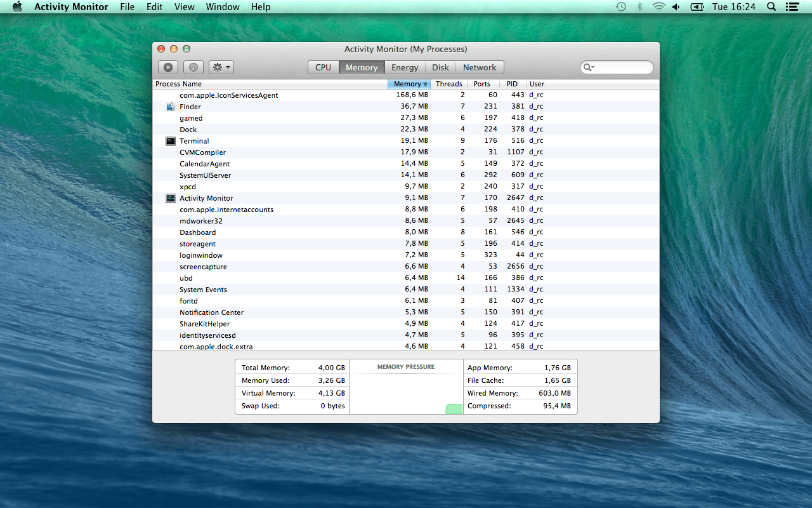The image size is (812, 508).
Task: Select the mdworker32 process
Action: click(x=406, y=221)
